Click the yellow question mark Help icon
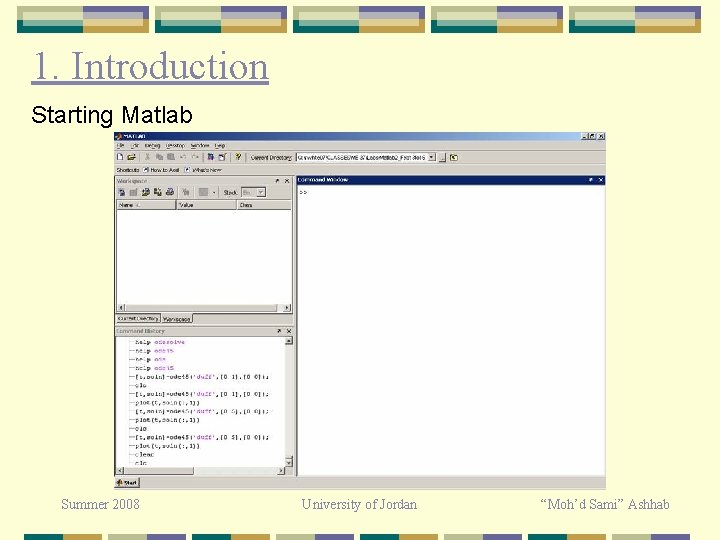 point(238,157)
